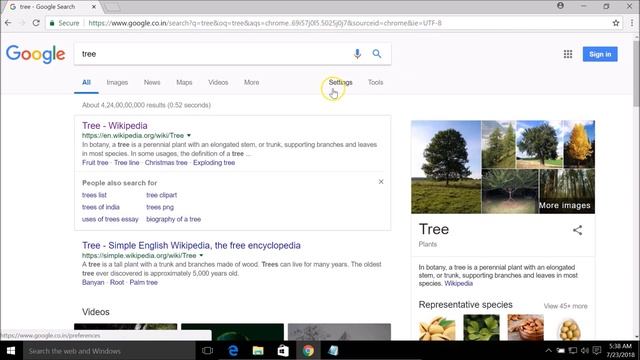Open the Tools options
The width and height of the screenshot is (640, 360).
pos(376,82)
